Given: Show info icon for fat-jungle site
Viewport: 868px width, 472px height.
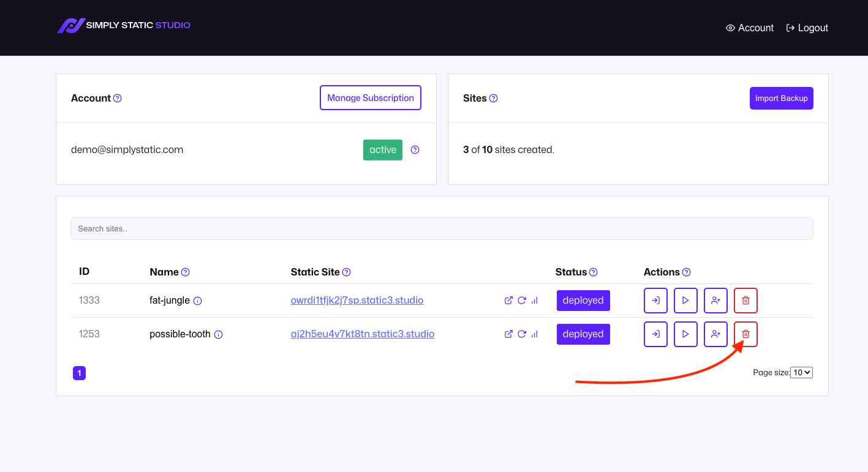Looking at the screenshot, I should pyautogui.click(x=198, y=301).
